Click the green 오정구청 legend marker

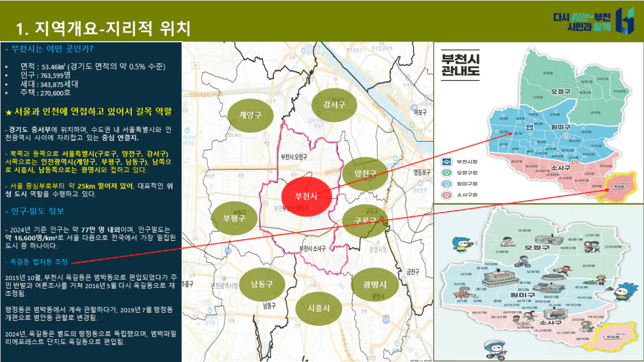[446, 172]
